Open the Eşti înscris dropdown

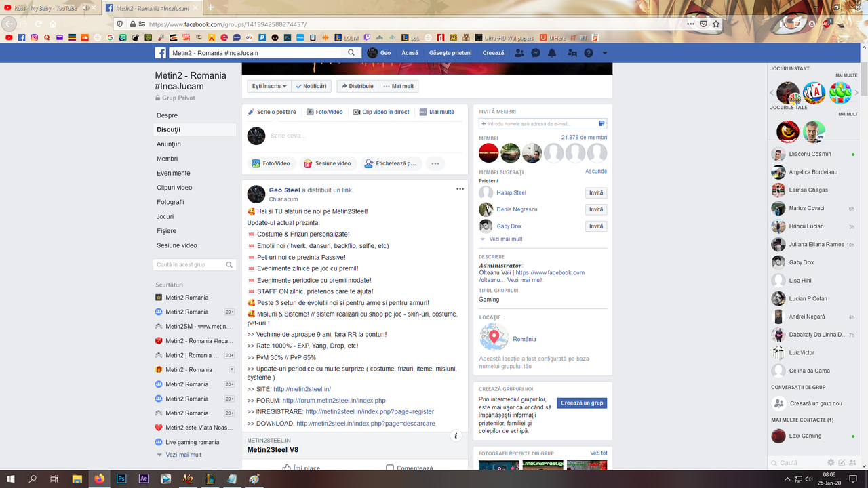tap(269, 86)
